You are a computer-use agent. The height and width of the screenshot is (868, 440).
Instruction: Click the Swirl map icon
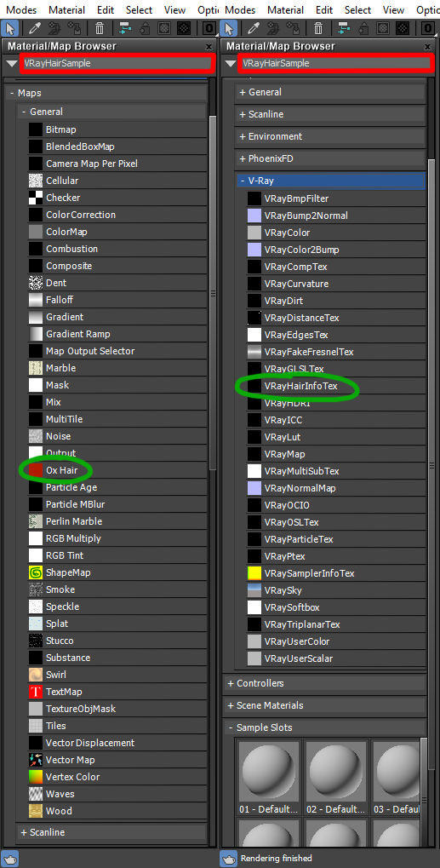pos(36,675)
